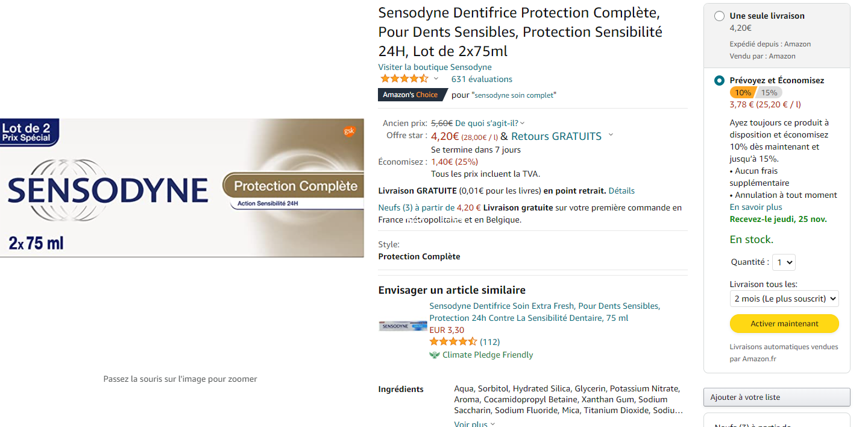Expand the 'Retours GRATUITS' chevron

[x=611, y=135]
